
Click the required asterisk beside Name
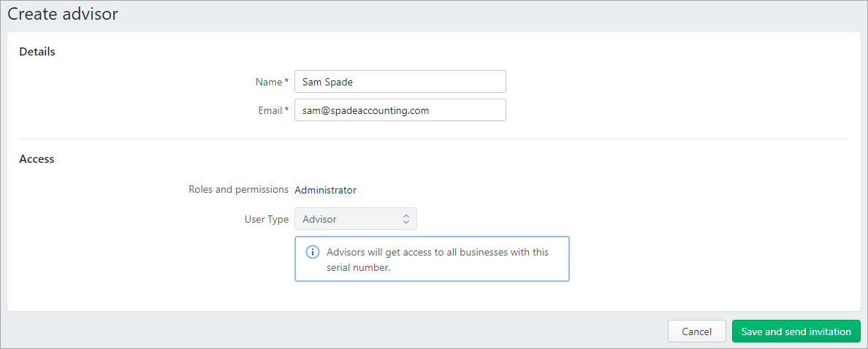[286, 81]
